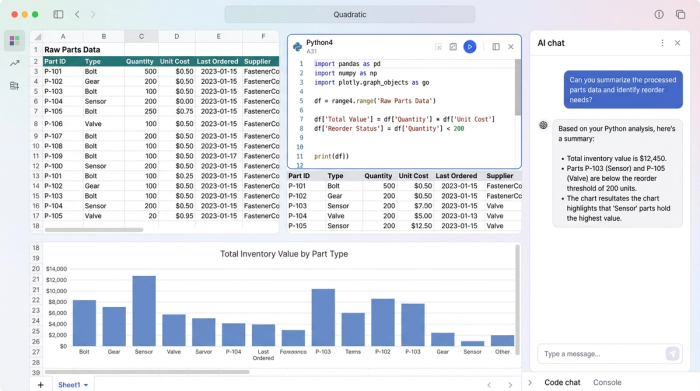Go forward with the right chevron
Viewport: 700px width, 391px height.
point(93,14)
